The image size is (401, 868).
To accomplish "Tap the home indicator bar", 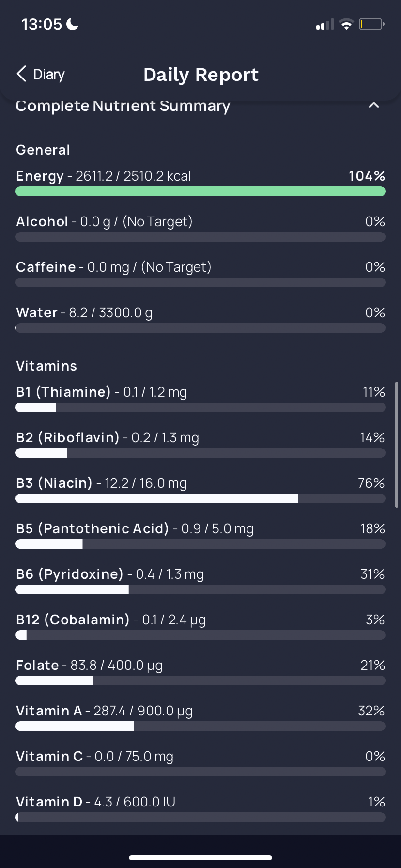I will click(200, 857).
